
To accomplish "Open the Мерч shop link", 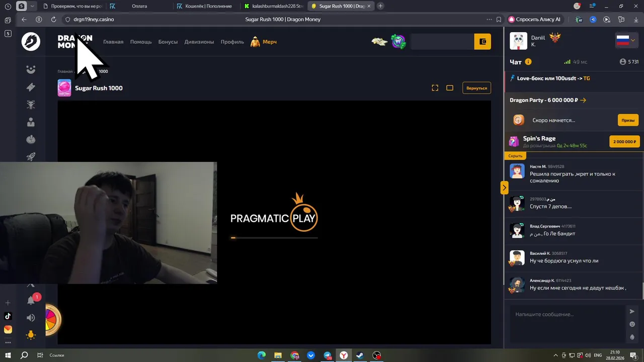I will 264,42.
